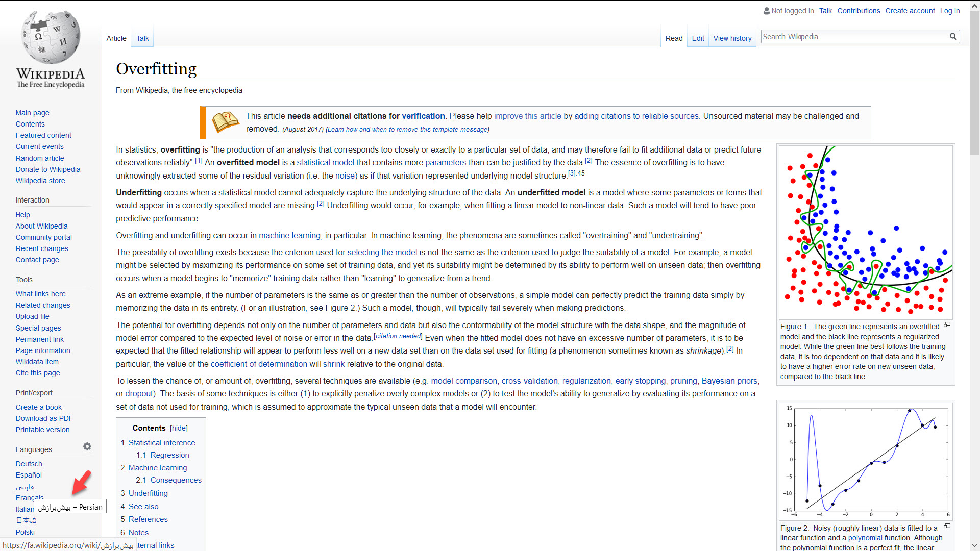The width and height of the screenshot is (980, 551).
Task: Enlarge Figure 2 using its expand icon
Action: 947,526
